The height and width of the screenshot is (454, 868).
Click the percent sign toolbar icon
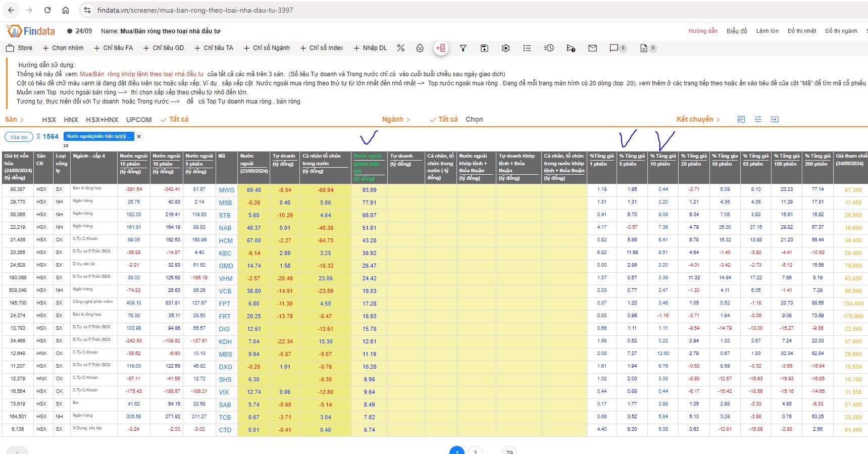400,48
